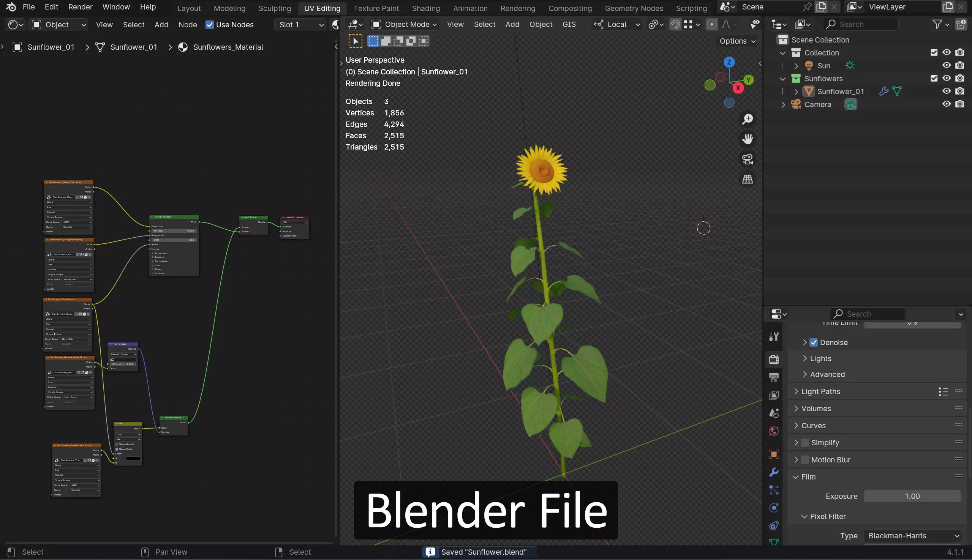
Task: Enable the Simplify checkbox
Action: pyautogui.click(x=804, y=443)
